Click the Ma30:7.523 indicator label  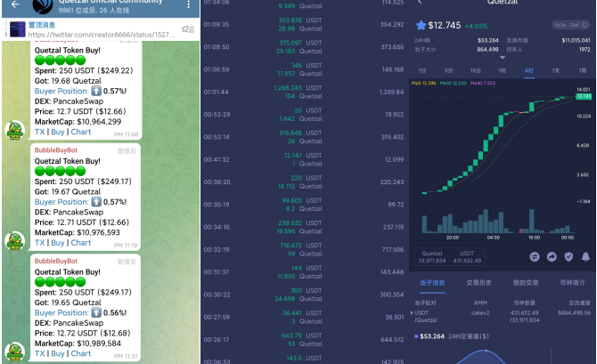point(483,83)
